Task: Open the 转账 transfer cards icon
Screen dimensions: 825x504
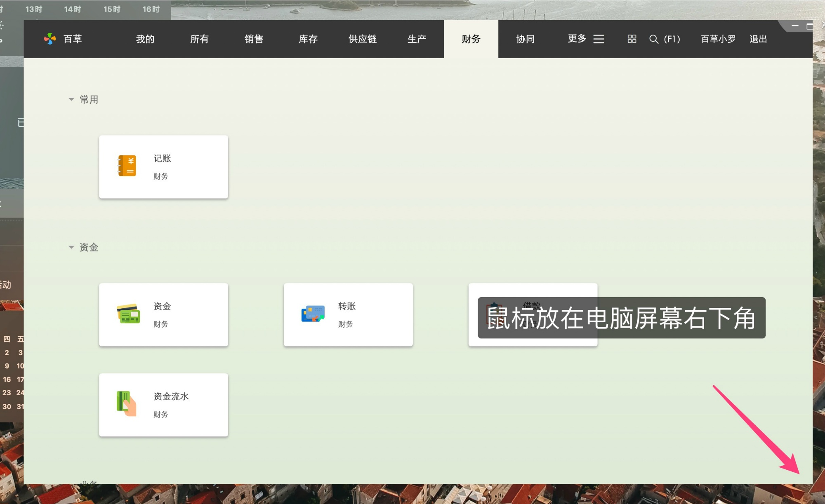Action: click(313, 314)
